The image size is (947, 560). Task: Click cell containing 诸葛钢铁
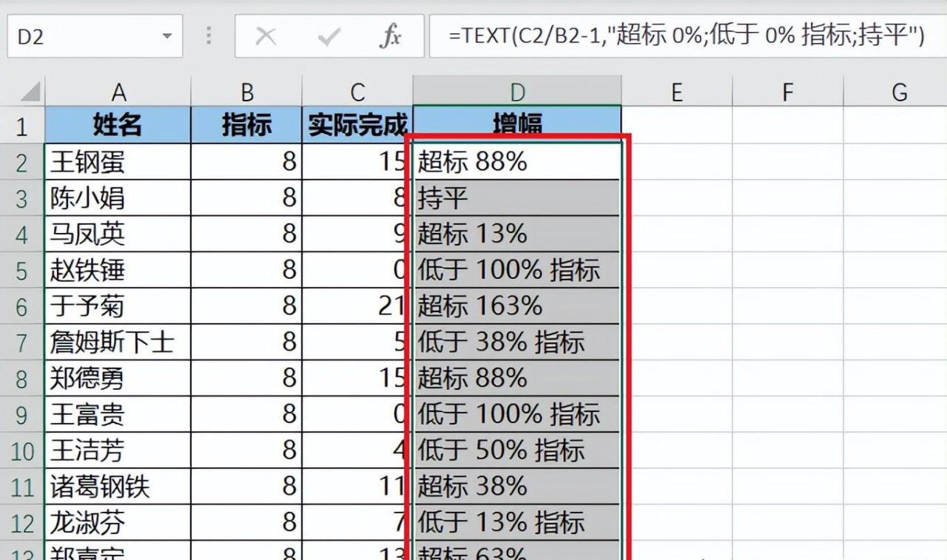(x=118, y=487)
